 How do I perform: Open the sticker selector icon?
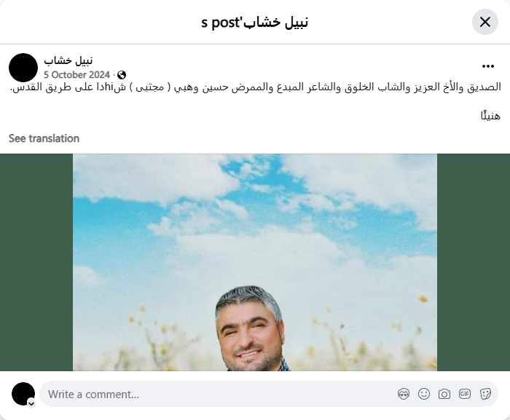pos(485,394)
